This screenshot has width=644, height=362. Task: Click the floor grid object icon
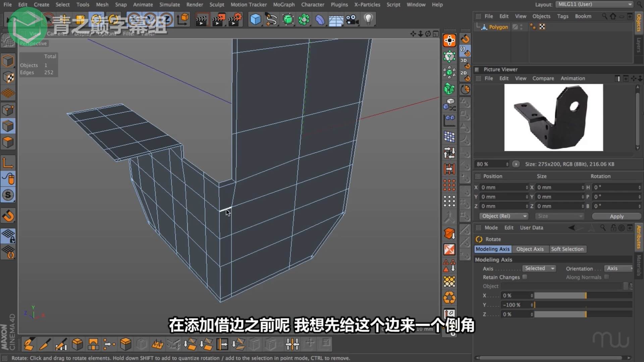[336, 19]
